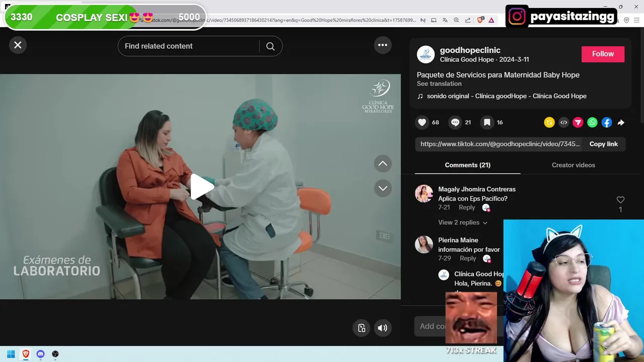Go to next video arrow

[383, 188]
